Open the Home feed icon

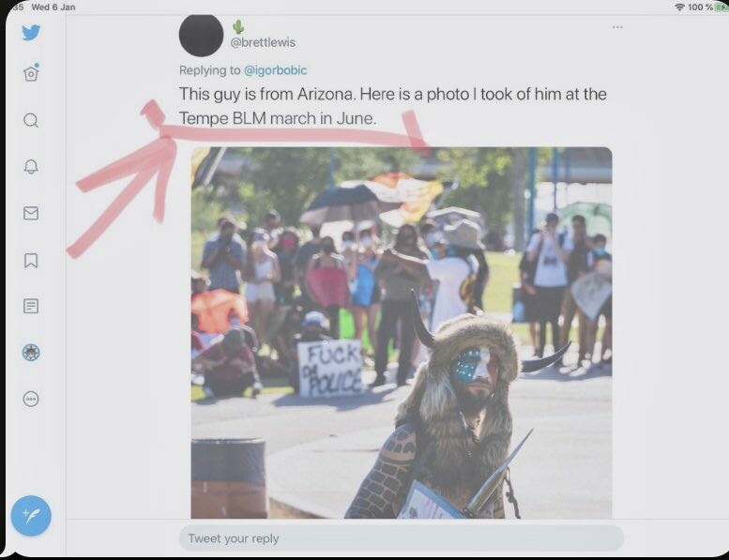coord(31,72)
